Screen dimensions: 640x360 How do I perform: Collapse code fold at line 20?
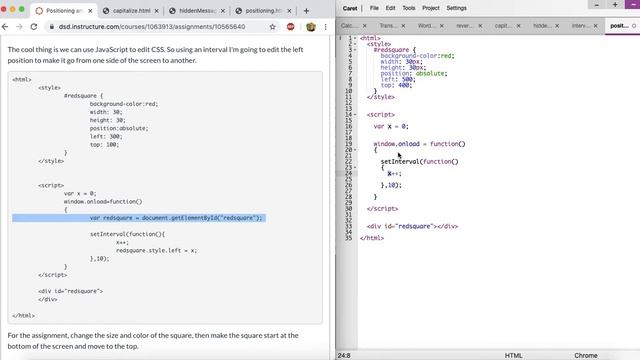[x=355, y=150]
